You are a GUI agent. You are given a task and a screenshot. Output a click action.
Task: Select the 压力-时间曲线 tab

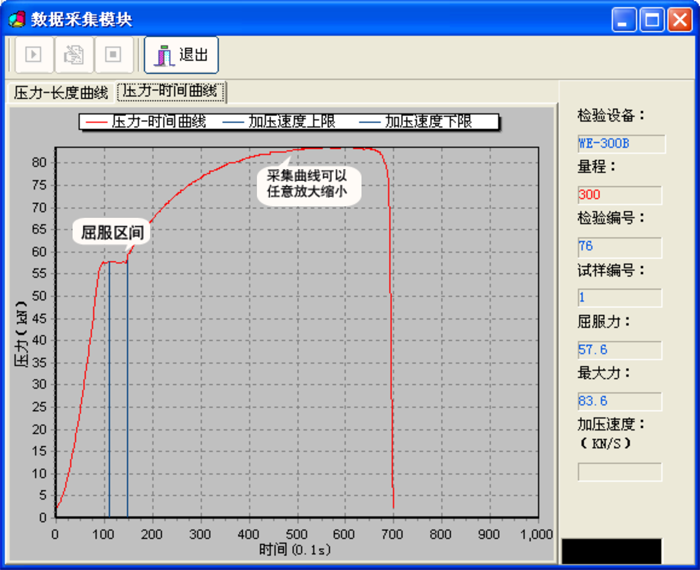171,92
